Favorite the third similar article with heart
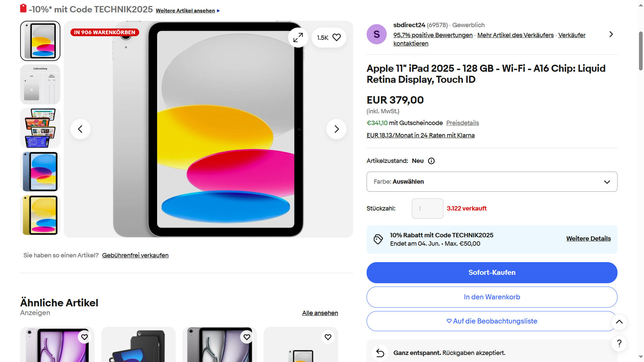The width and height of the screenshot is (644, 362). 247,337
